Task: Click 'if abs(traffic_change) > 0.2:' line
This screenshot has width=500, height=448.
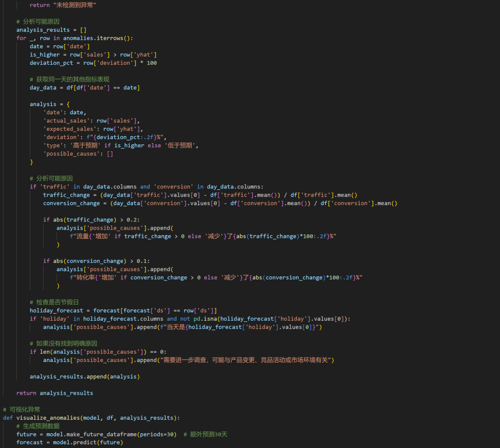Action: [x=92, y=220]
